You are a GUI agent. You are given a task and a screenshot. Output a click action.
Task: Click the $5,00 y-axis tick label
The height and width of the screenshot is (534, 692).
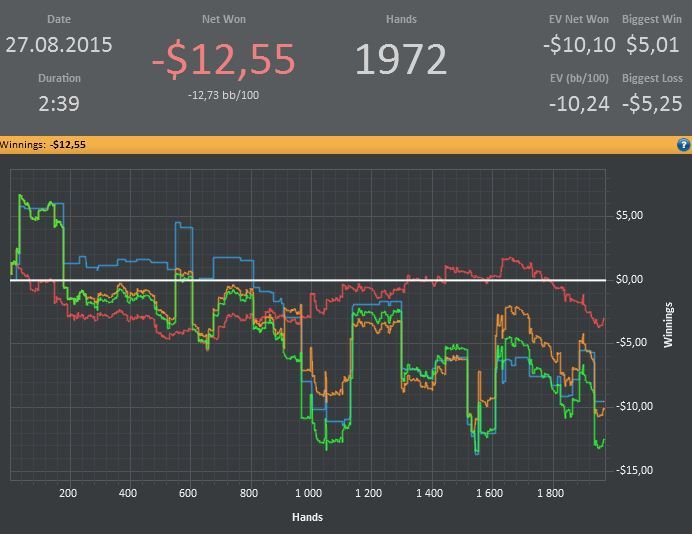(x=629, y=215)
